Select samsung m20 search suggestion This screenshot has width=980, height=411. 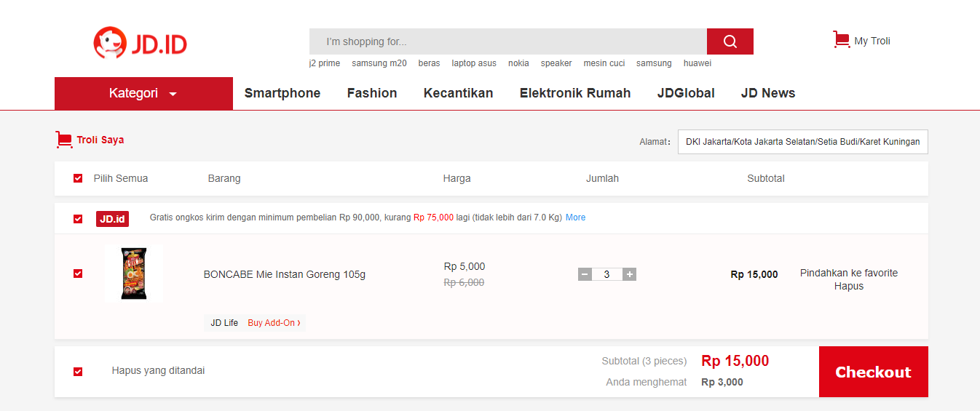coord(379,63)
